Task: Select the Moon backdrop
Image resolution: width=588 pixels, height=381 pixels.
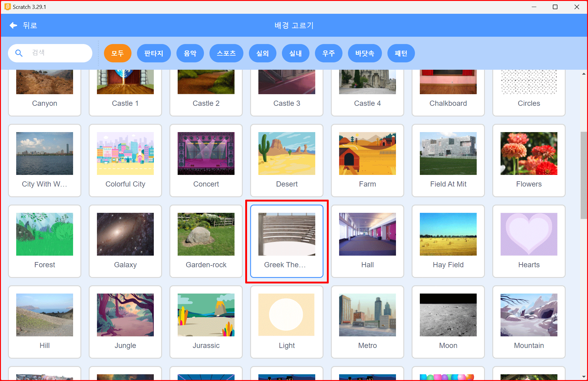Action: [x=448, y=315]
